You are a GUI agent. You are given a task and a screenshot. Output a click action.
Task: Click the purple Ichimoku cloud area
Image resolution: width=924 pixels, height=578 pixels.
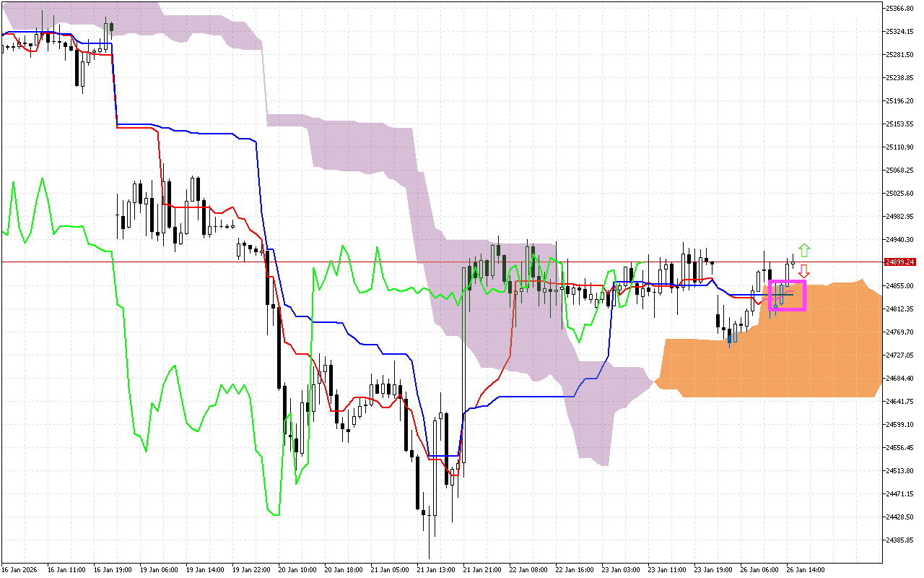(361, 144)
